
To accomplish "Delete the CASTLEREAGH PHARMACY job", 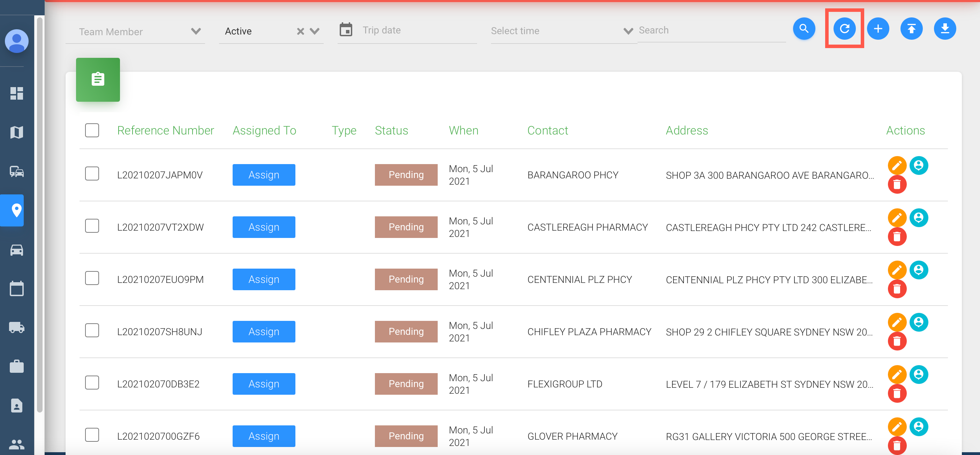I will click(897, 237).
